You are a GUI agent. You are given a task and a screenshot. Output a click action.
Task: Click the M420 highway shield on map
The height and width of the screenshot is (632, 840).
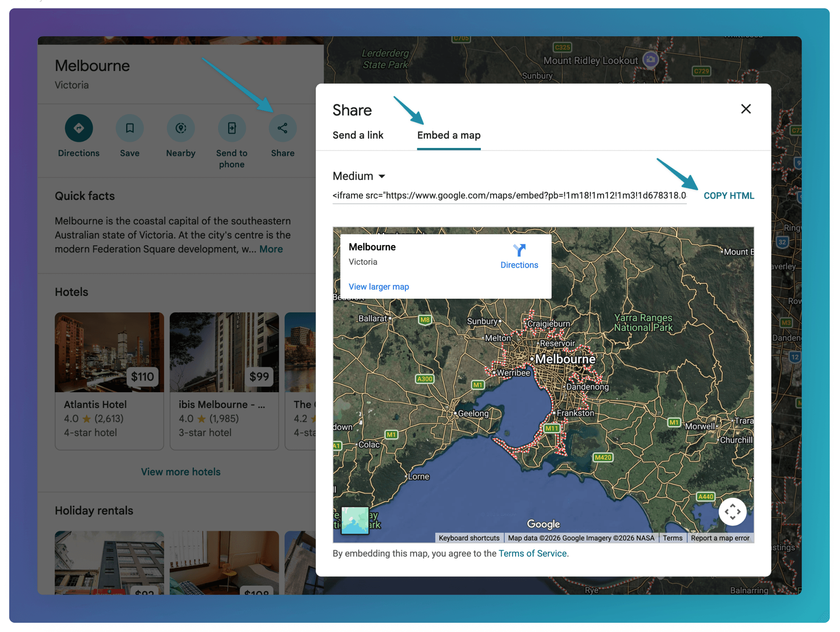(603, 457)
